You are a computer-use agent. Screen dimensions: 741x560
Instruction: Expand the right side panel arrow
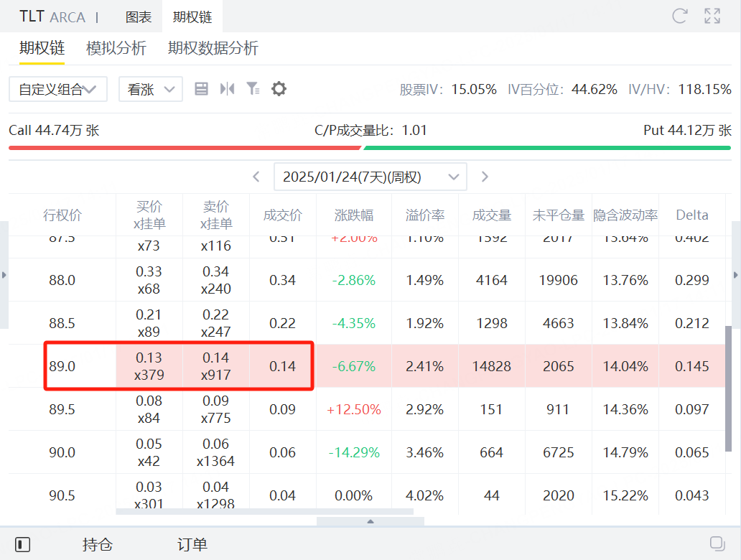coord(736,275)
